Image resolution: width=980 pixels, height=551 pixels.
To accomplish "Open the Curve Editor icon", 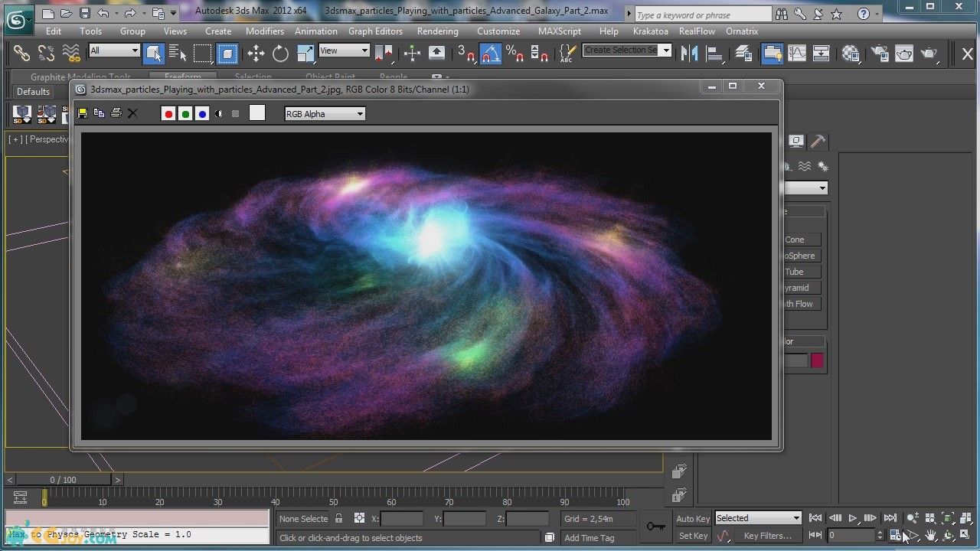I will (x=797, y=53).
